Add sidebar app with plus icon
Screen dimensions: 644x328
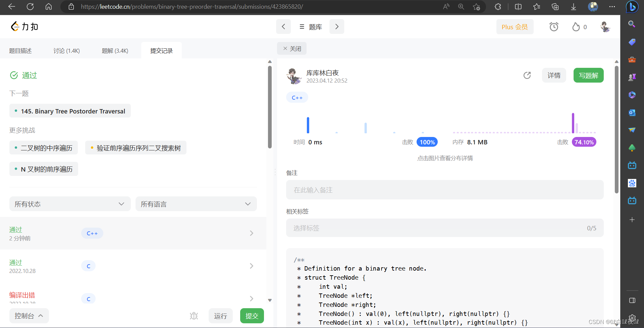632,220
